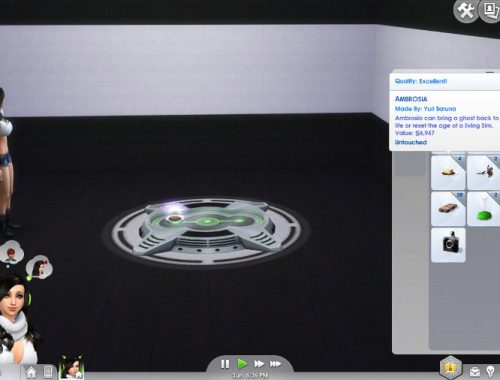Open the golden aspiration hexagon panel
The image size is (500, 380).
[x=451, y=367]
